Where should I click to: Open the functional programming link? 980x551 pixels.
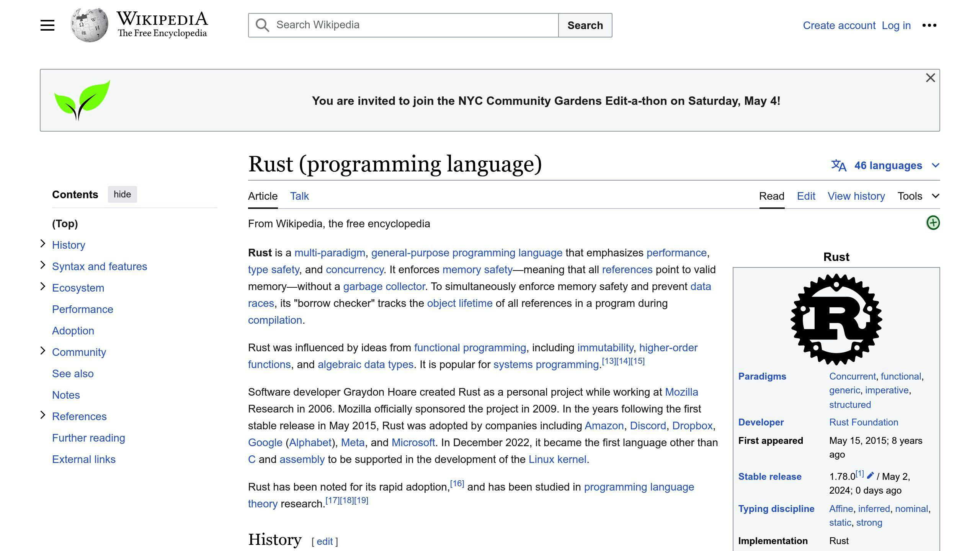point(470,348)
